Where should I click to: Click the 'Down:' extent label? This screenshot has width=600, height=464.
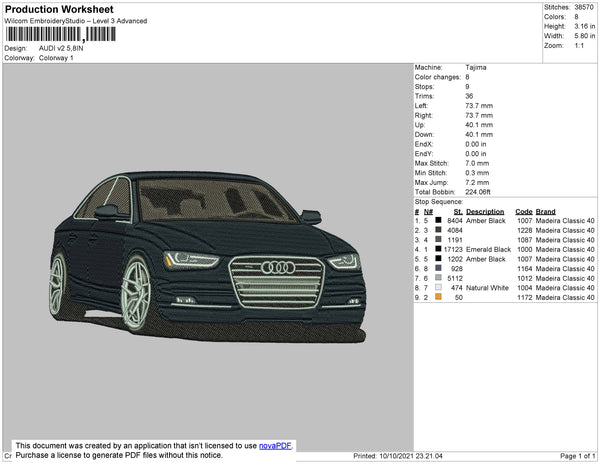tap(424, 135)
